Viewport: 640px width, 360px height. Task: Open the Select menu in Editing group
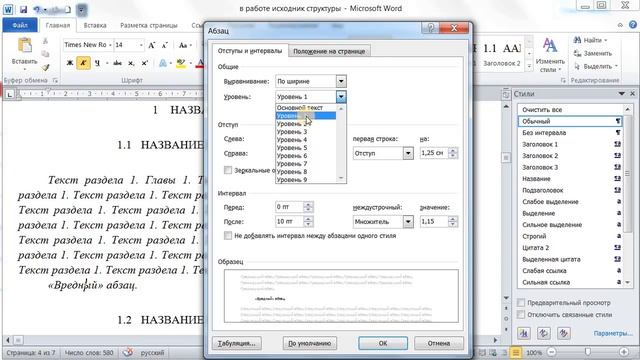click(x=596, y=66)
